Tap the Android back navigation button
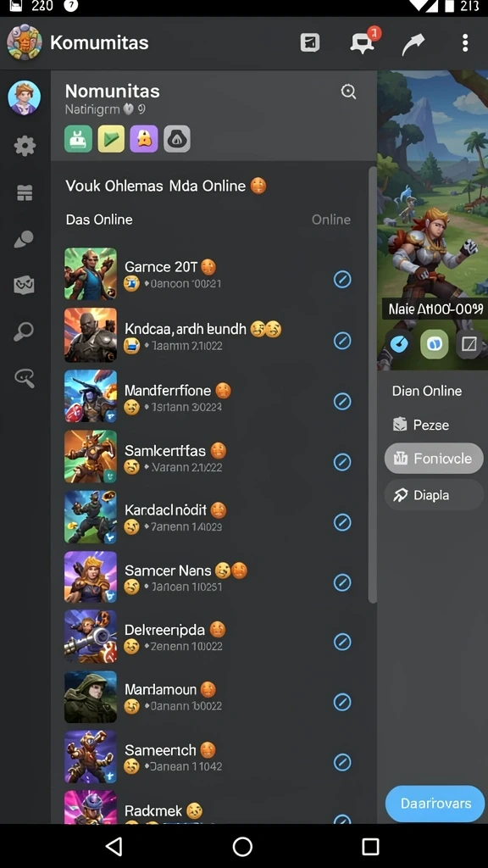Viewport: 488px width, 868px height. [x=114, y=847]
